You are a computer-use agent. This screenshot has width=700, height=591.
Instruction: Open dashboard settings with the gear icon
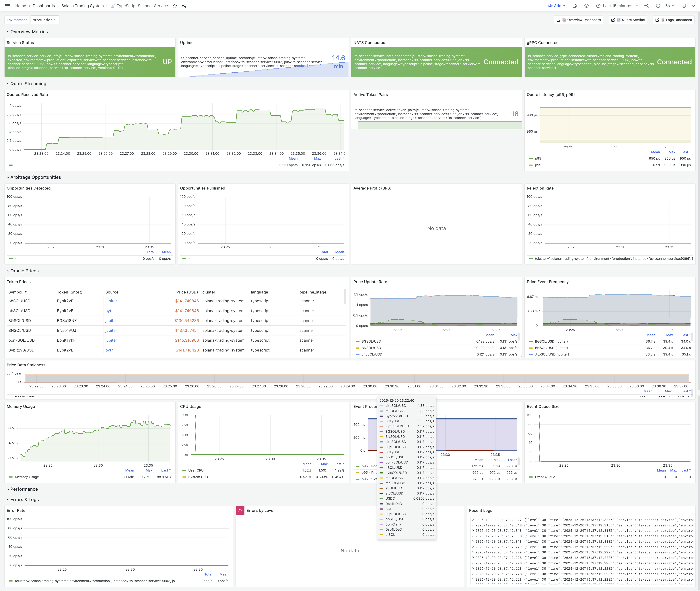[586, 6]
